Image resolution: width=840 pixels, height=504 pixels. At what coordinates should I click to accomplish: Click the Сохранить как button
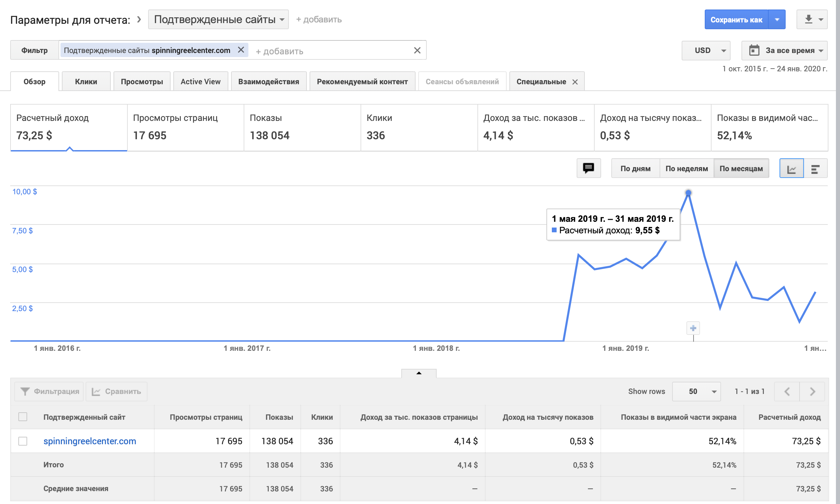(736, 20)
